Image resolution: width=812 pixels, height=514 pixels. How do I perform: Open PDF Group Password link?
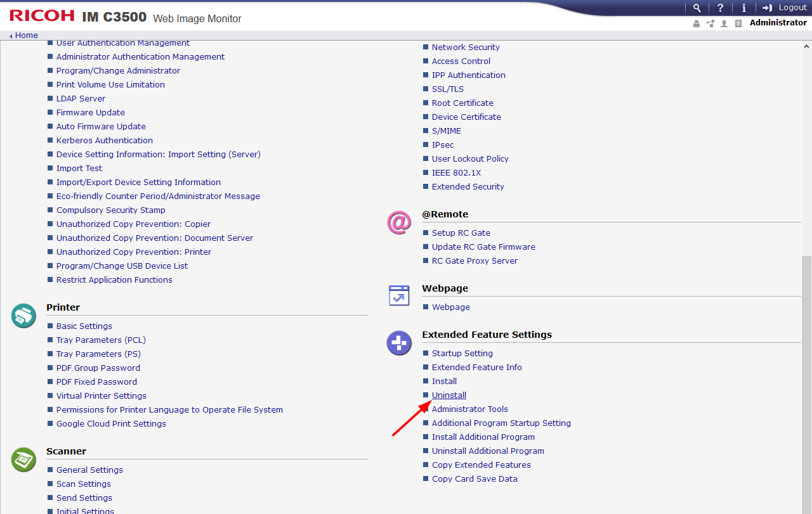pyautogui.click(x=98, y=368)
